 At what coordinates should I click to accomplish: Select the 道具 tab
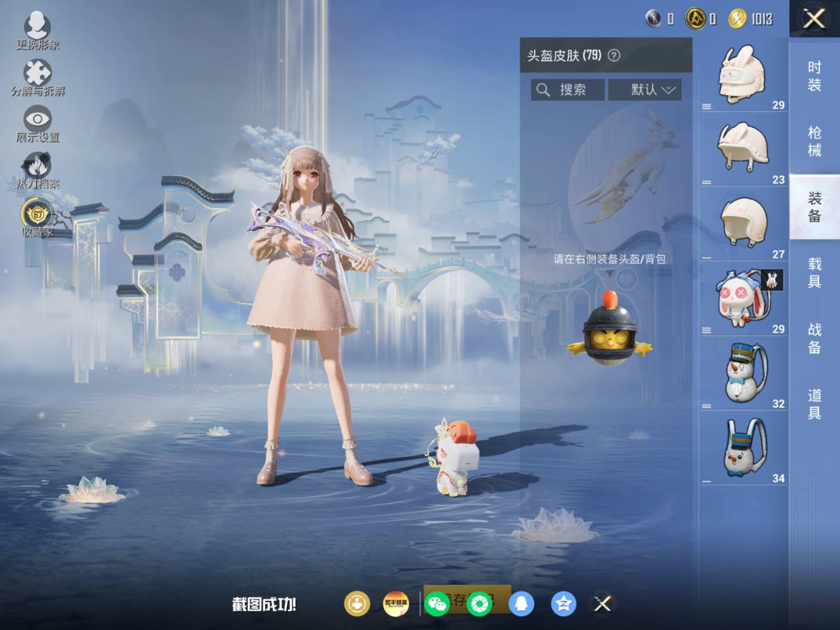coord(814,404)
